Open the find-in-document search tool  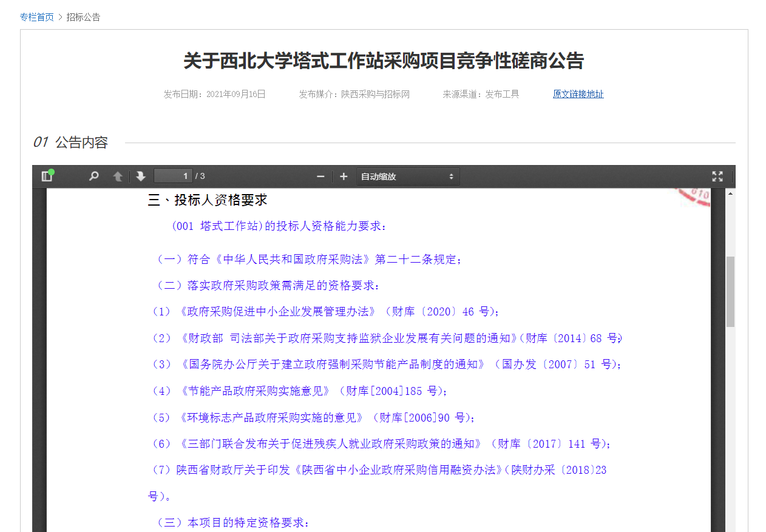click(93, 177)
